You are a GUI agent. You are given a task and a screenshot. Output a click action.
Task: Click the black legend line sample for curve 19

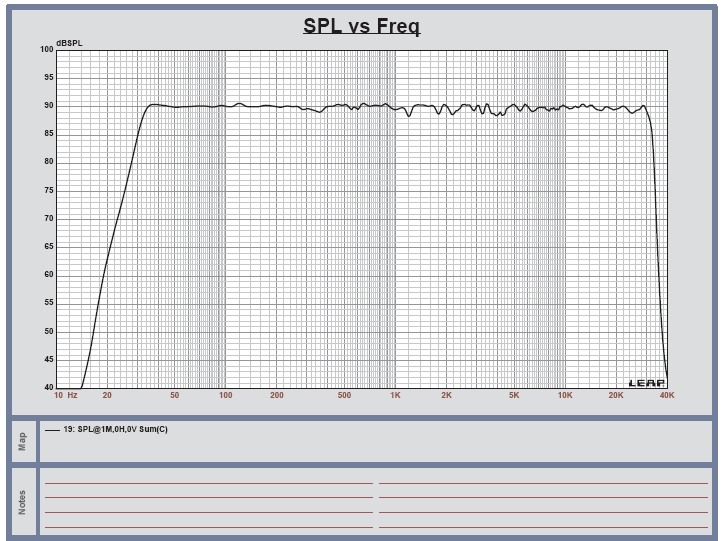coord(52,430)
